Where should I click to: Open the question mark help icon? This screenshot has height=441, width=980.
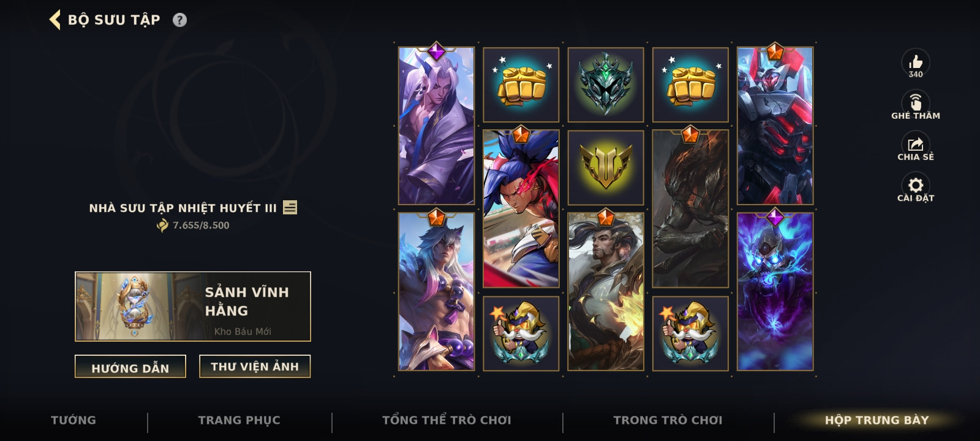coord(179,20)
